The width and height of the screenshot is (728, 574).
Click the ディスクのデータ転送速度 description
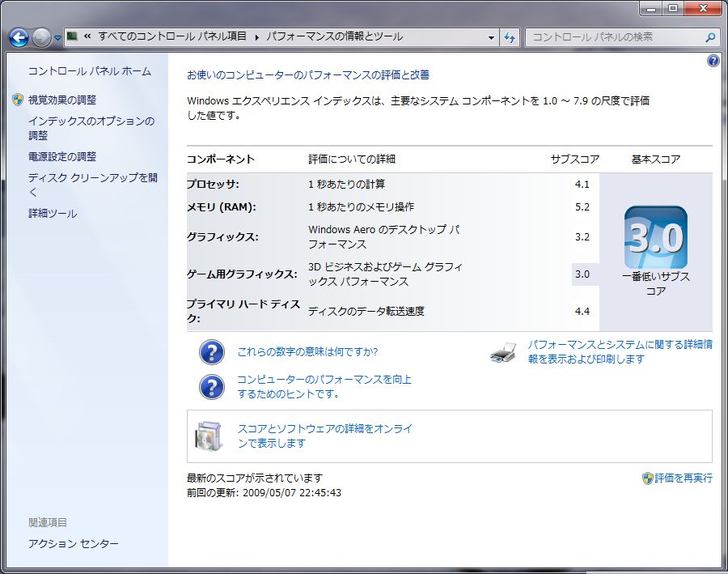366,312
